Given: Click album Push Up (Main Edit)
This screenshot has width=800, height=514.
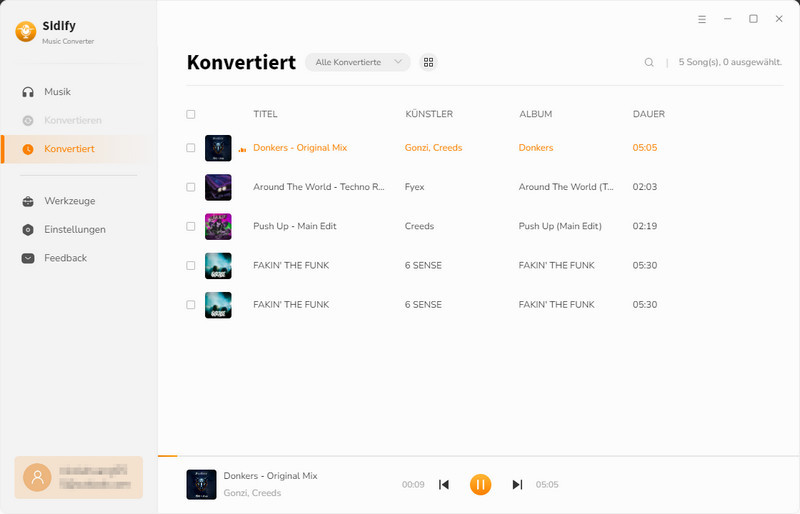Looking at the screenshot, I should coord(560,227).
